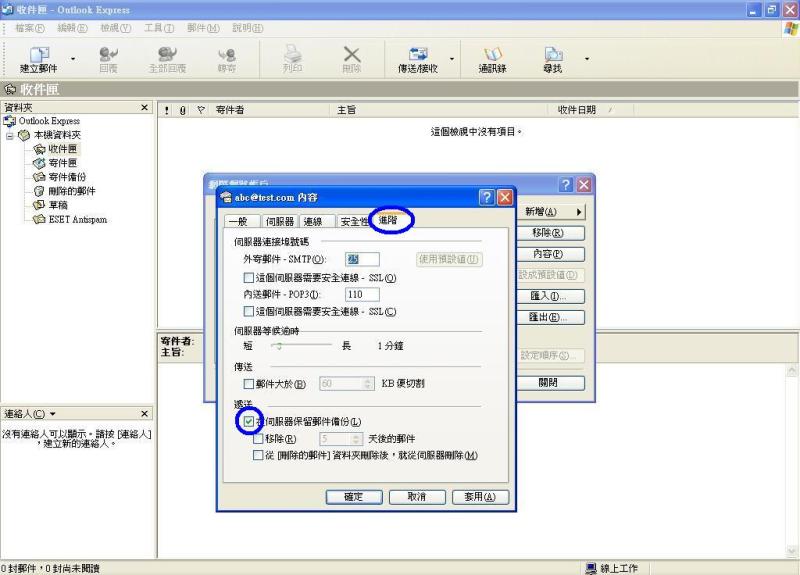Switch to the 進階 tab

coord(388,220)
